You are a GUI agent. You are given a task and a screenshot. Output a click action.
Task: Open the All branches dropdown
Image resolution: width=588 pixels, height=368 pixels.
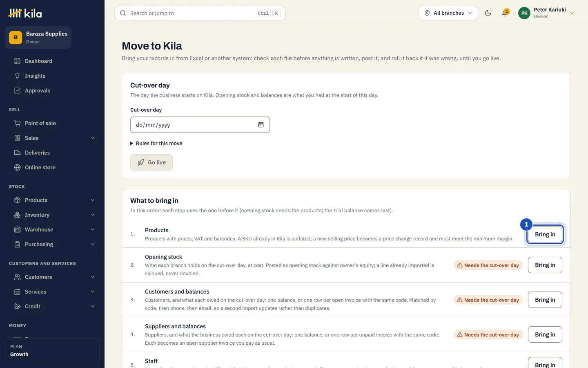[x=448, y=13]
